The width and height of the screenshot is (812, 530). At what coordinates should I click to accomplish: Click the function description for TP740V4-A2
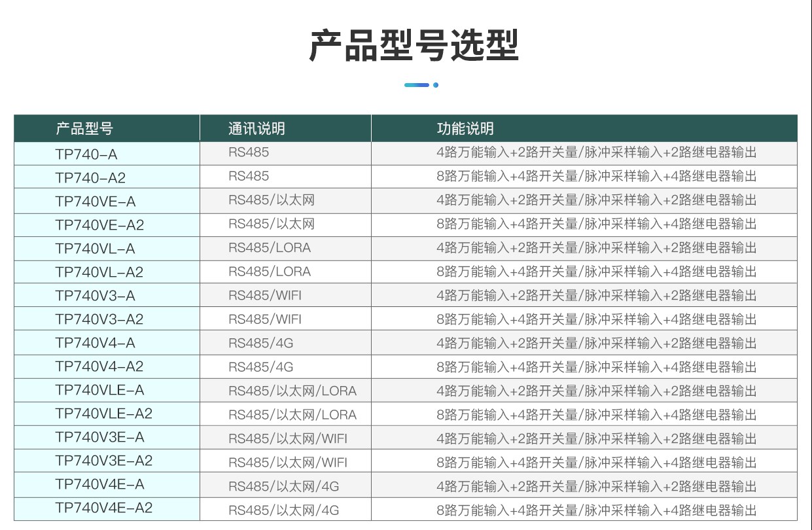click(597, 366)
